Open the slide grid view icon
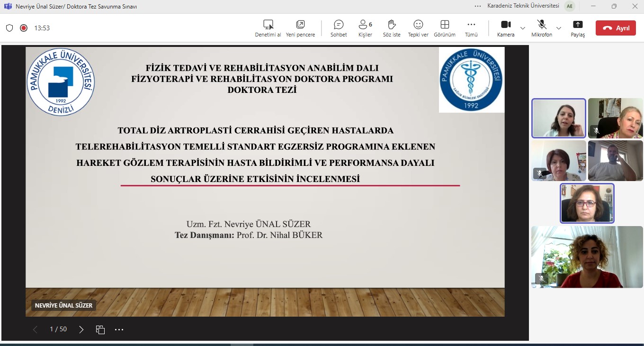Screen dimensions: 644x346 pyautogui.click(x=100, y=329)
